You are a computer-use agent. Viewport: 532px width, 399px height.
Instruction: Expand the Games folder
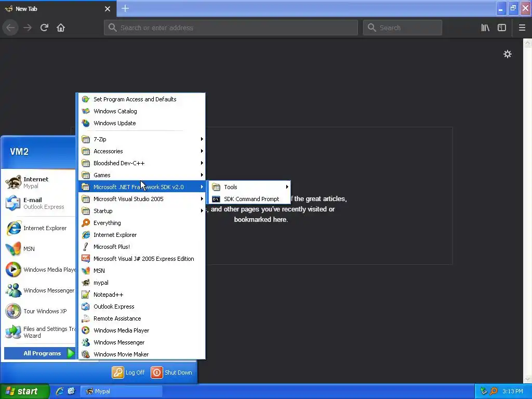click(142, 175)
